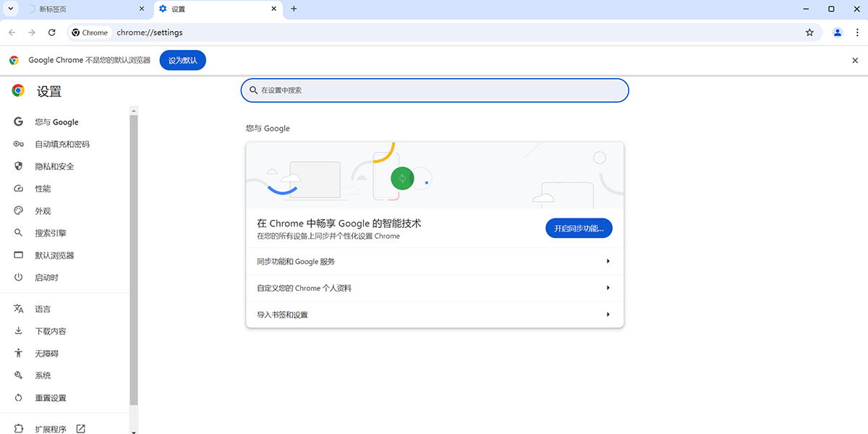Select the 下载内容 sidebar icon

pyautogui.click(x=18, y=331)
